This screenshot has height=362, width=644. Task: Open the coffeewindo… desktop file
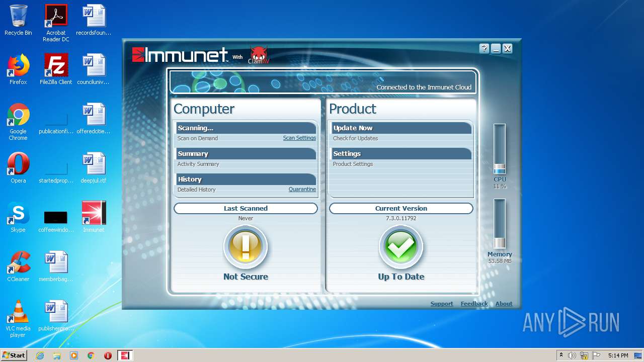(56, 221)
